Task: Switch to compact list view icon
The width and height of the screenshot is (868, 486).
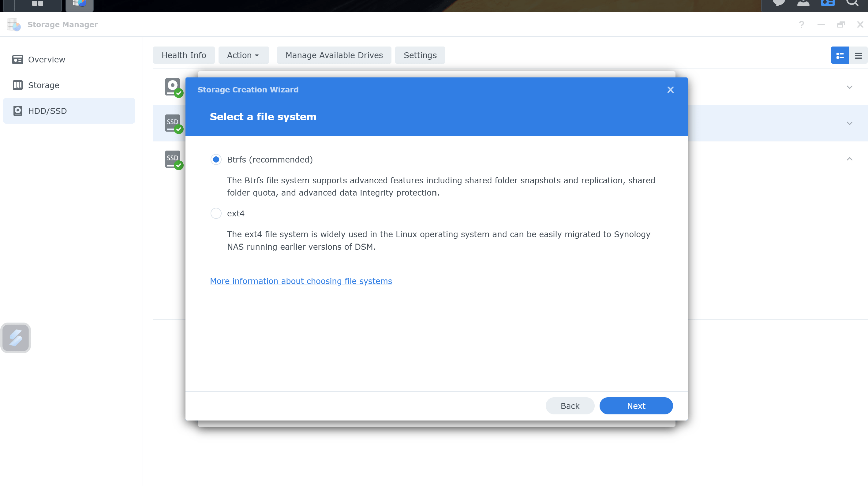Action: [858, 56]
